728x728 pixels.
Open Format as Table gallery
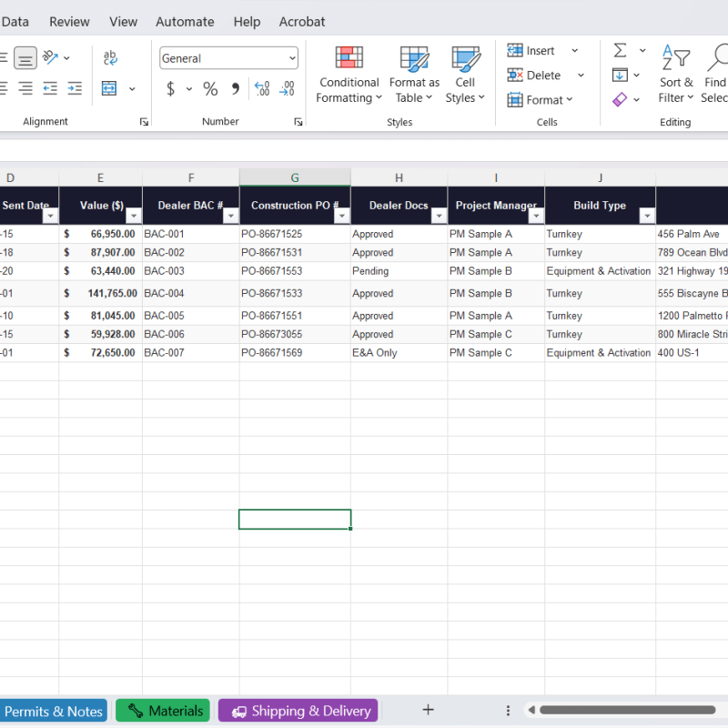[414, 75]
